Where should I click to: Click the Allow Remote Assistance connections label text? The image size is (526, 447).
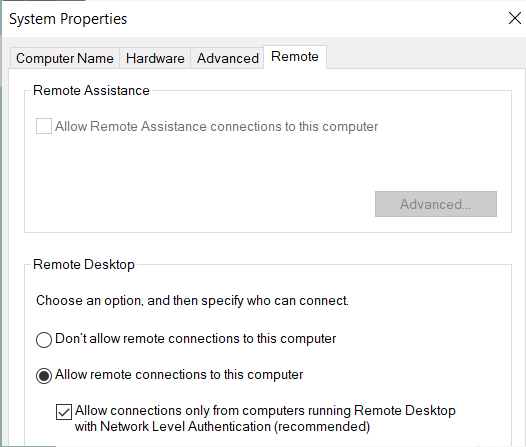pyautogui.click(x=217, y=126)
